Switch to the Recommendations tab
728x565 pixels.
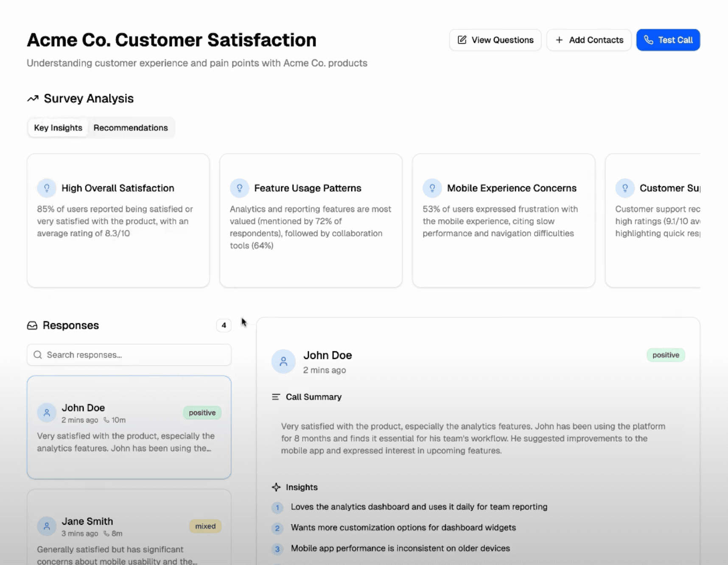pyautogui.click(x=130, y=128)
